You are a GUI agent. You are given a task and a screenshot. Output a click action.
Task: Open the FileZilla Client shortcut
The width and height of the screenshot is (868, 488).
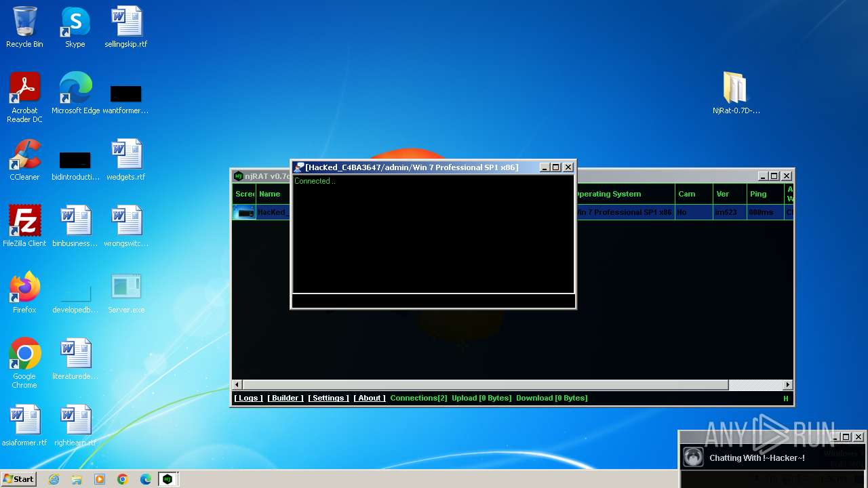point(24,226)
